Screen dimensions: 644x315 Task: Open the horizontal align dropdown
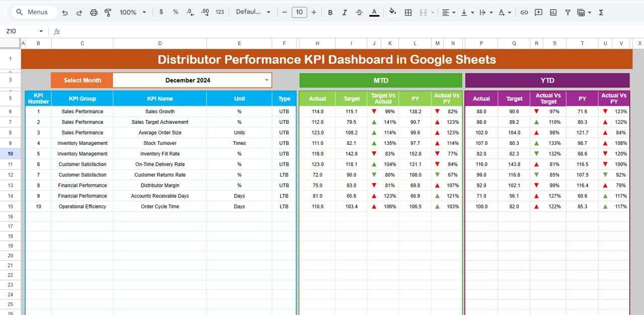coord(447,12)
